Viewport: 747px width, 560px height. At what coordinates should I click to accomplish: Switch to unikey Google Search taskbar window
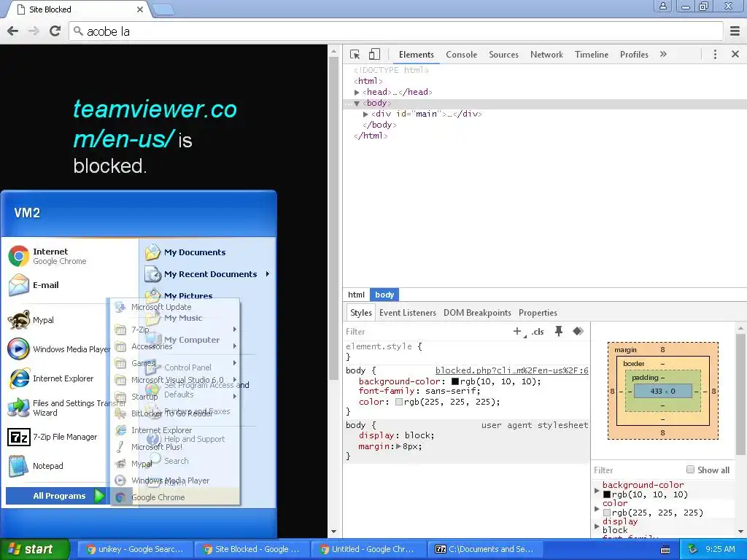pyautogui.click(x=134, y=549)
